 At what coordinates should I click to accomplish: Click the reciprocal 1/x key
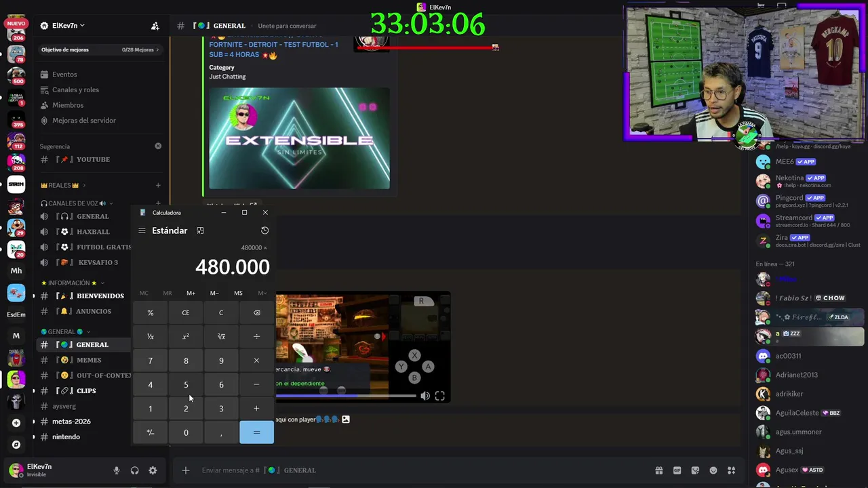click(151, 336)
